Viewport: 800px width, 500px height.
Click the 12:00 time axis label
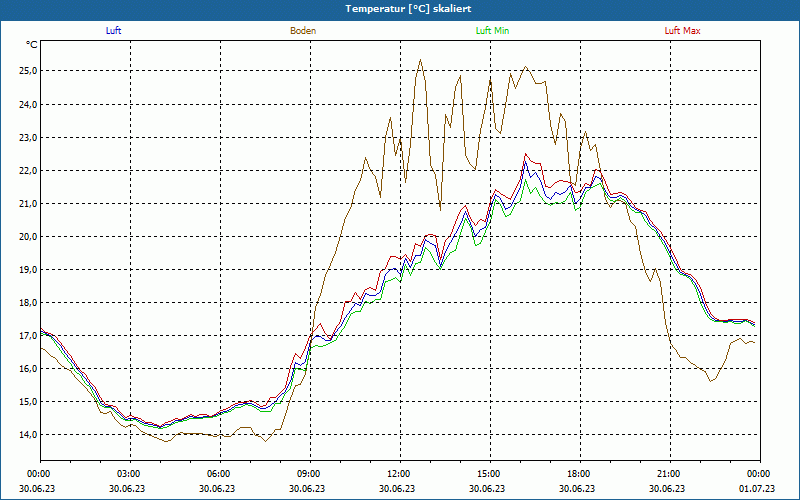pos(397,474)
